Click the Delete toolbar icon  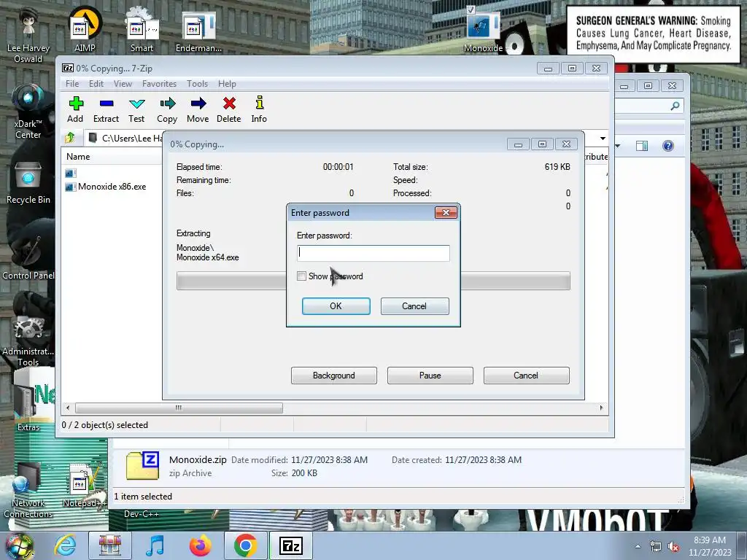(228, 109)
